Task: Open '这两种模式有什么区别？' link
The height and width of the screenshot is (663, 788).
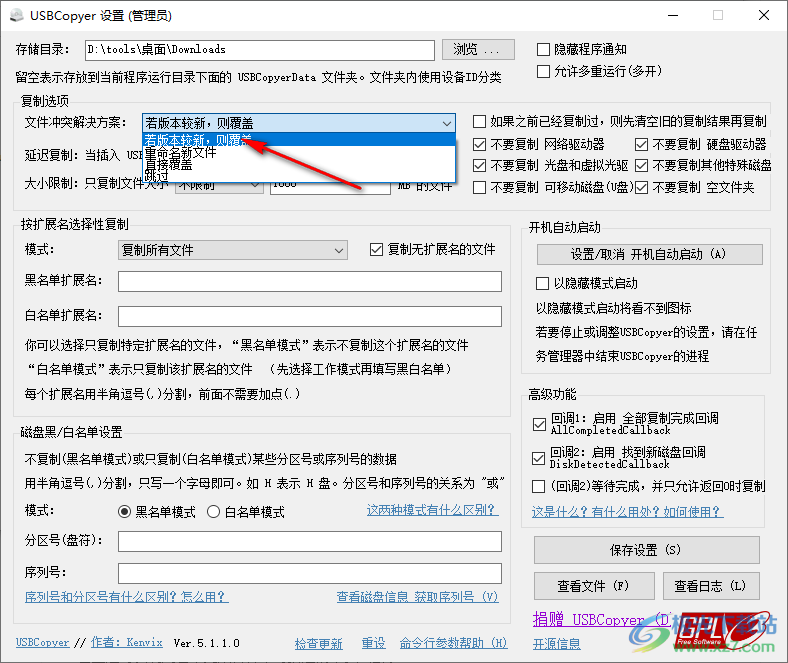Action: click(x=433, y=510)
